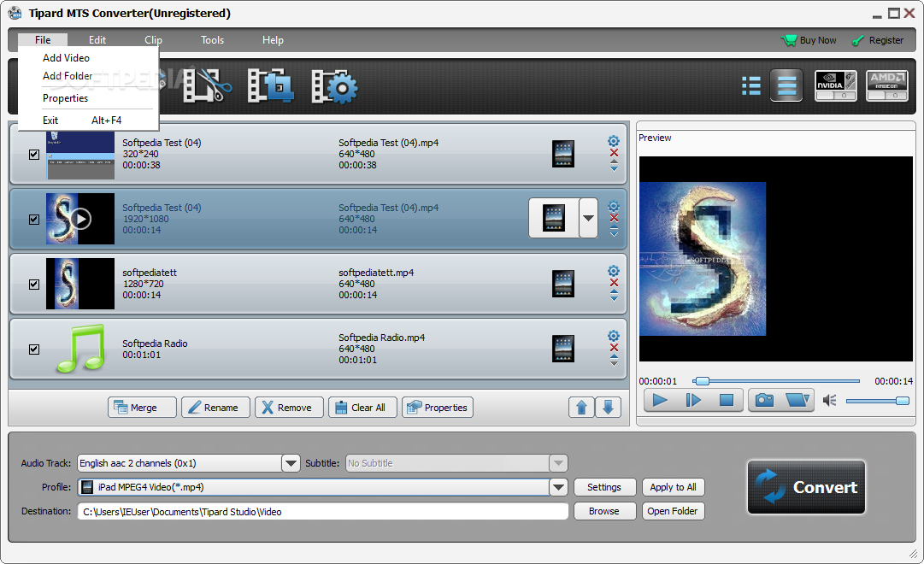
Task: Stop the preview playback
Action: pyautogui.click(x=726, y=400)
